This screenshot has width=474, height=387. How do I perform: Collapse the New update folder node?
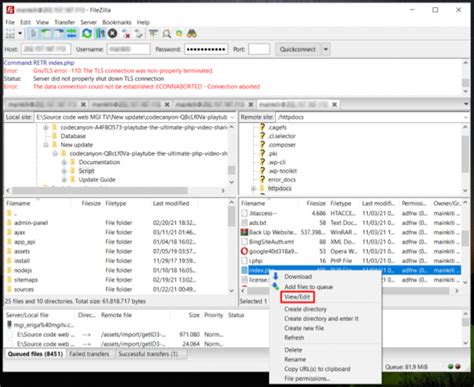click(46, 145)
